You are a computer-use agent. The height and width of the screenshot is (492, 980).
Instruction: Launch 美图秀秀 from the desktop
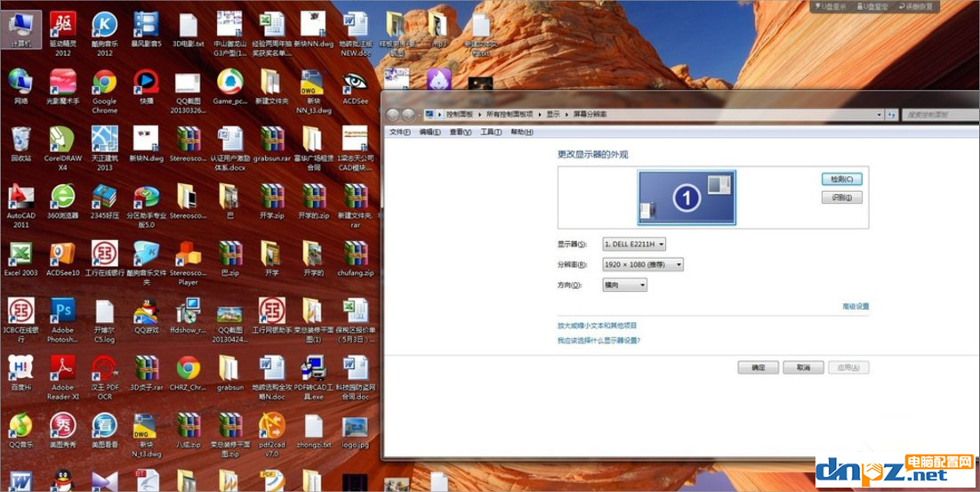click(x=63, y=430)
